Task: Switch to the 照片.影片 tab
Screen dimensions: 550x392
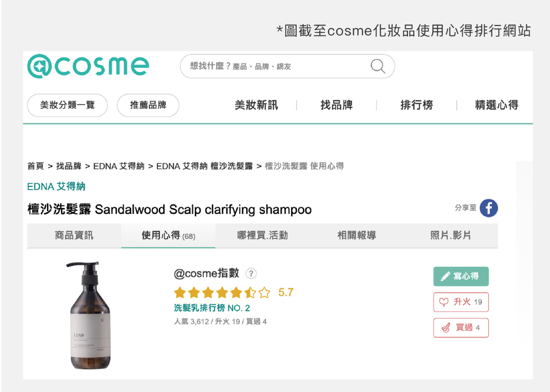Action: (450, 236)
